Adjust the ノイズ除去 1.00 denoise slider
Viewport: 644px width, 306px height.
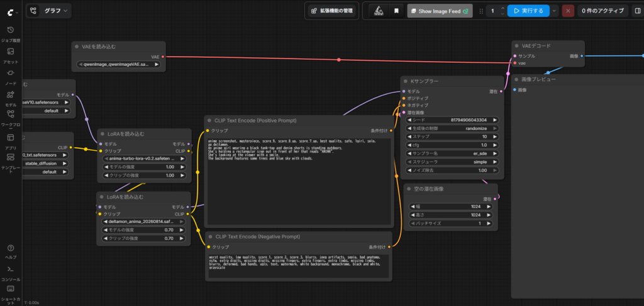coord(452,170)
